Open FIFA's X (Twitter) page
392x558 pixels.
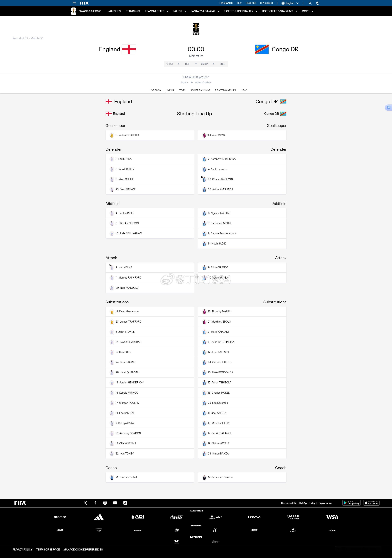pyautogui.click(x=85, y=503)
